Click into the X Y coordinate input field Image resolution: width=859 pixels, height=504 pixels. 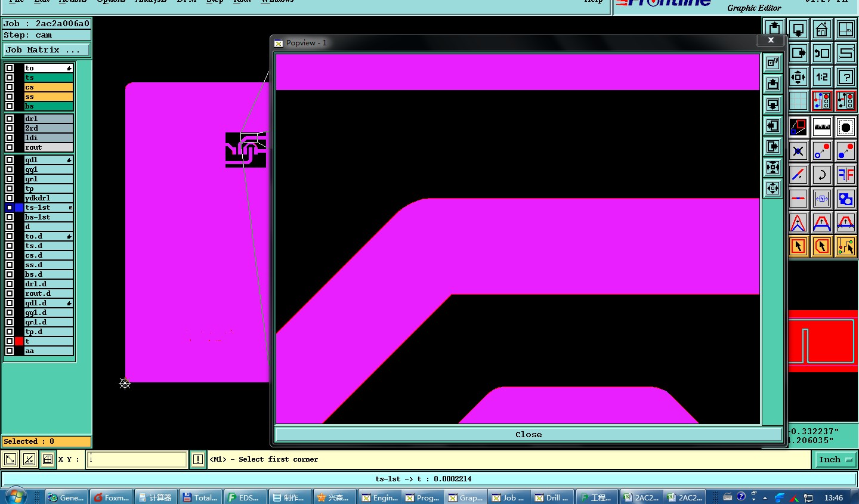click(137, 459)
